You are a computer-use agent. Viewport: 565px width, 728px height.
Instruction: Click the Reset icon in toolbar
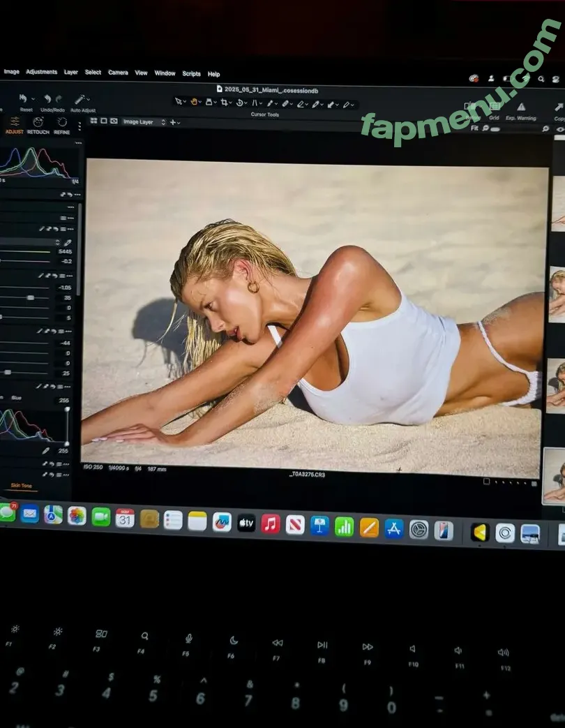tap(24, 99)
